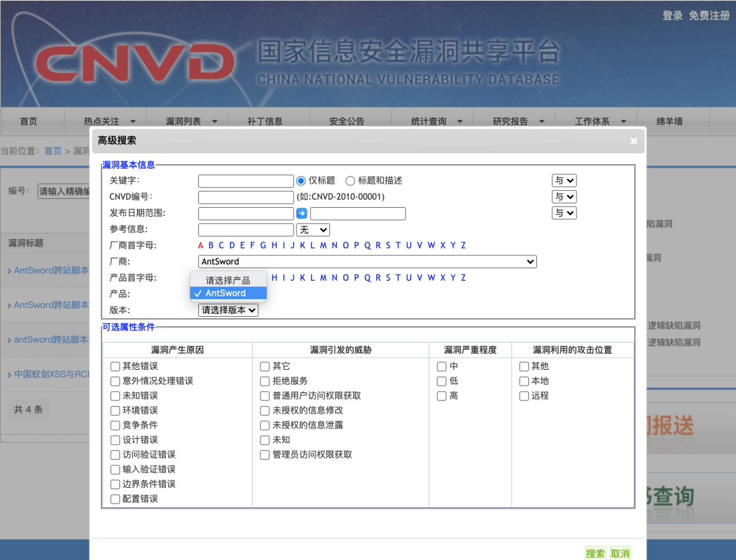736x560 pixels.
Task: Click the 发布日期范围 start date field
Action: (x=246, y=214)
